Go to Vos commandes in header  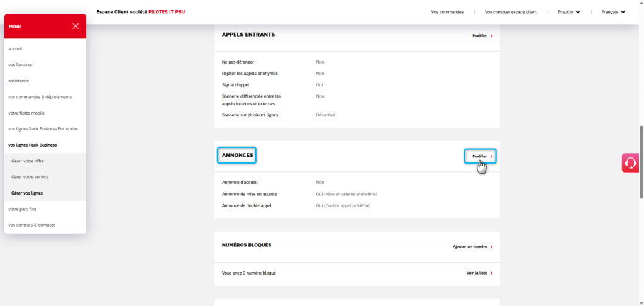tap(447, 12)
